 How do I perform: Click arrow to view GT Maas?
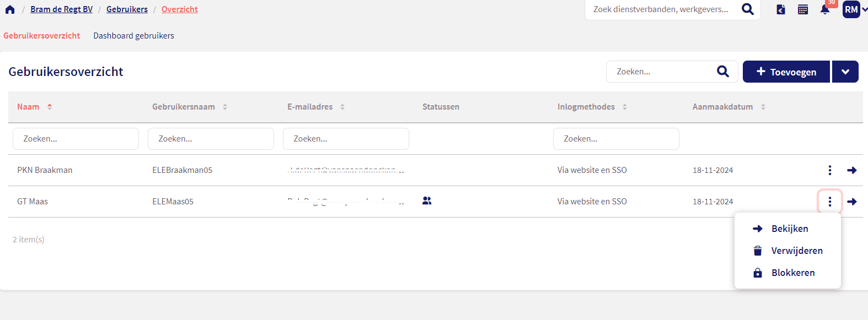[852, 202]
